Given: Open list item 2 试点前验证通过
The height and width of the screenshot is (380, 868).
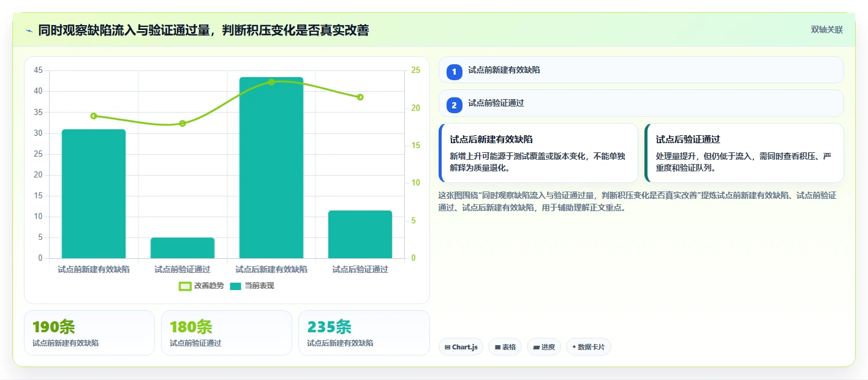Looking at the screenshot, I should coord(641,103).
